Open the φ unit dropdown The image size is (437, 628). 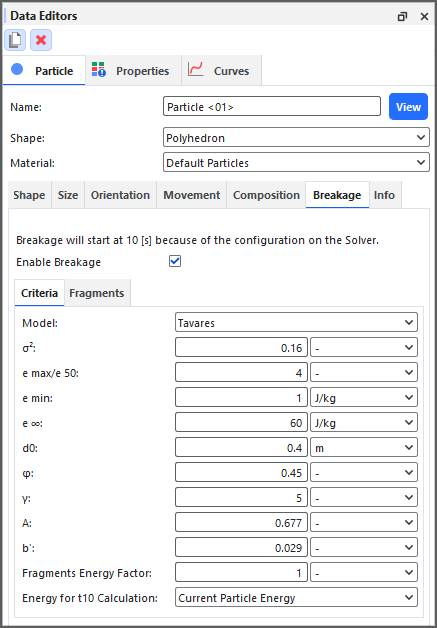point(364,473)
